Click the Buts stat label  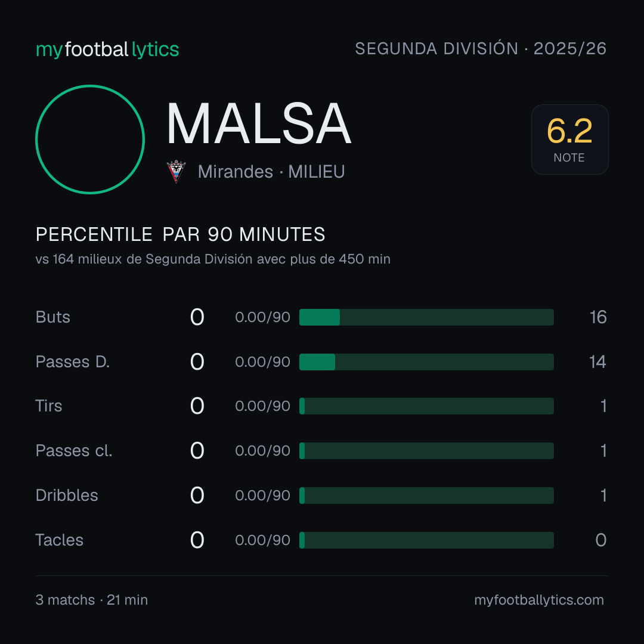(x=52, y=317)
